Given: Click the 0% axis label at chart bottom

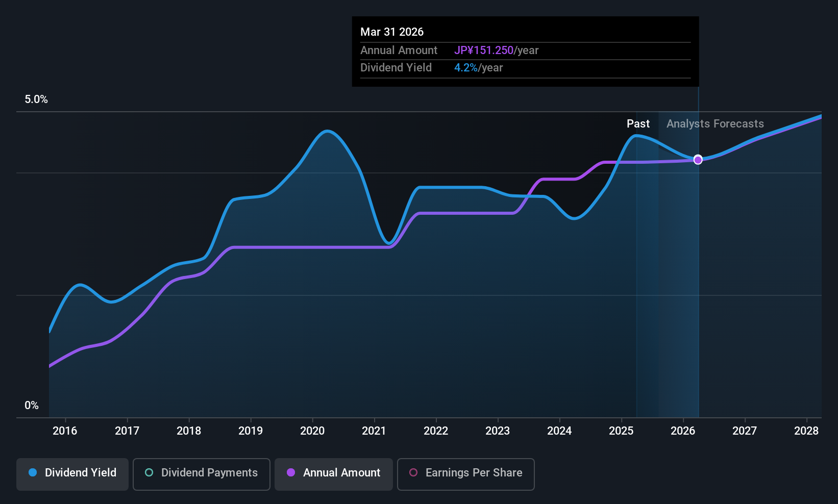Looking at the screenshot, I should click(x=31, y=405).
